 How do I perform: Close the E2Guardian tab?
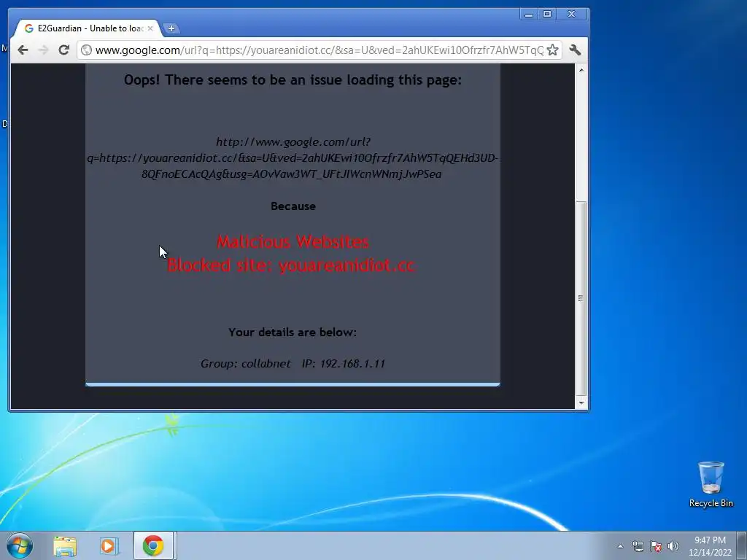pos(150,28)
